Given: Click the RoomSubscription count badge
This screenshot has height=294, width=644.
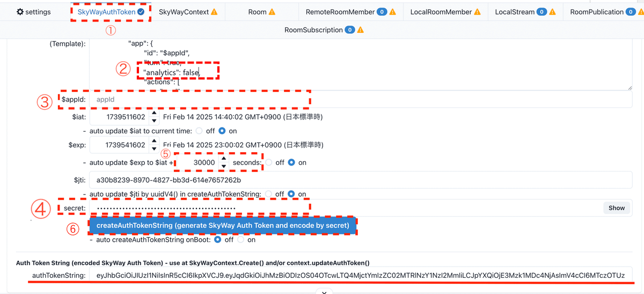Looking at the screenshot, I should pos(350,30).
